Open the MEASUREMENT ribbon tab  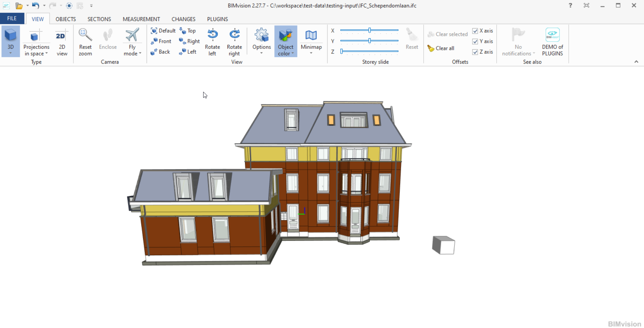tap(141, 19)
